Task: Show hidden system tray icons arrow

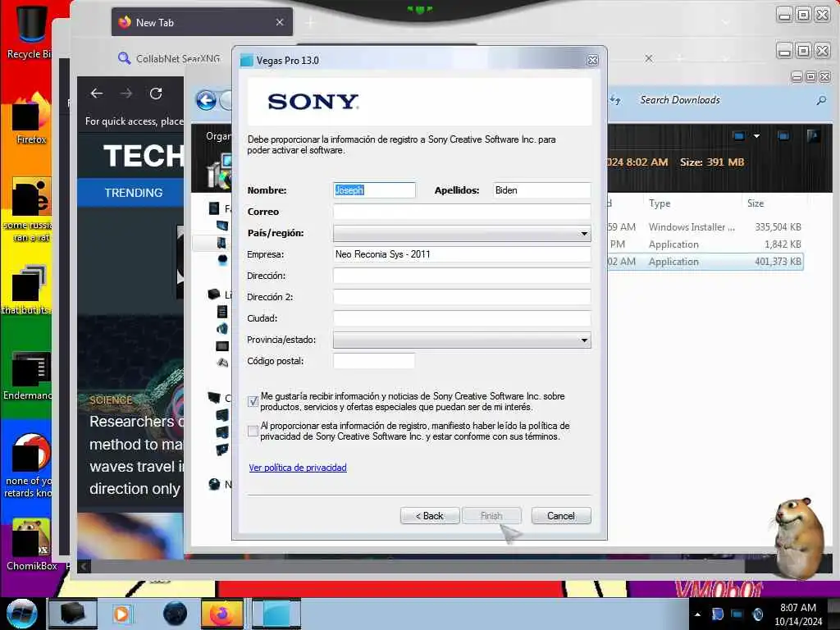Action: pos(697,615)
